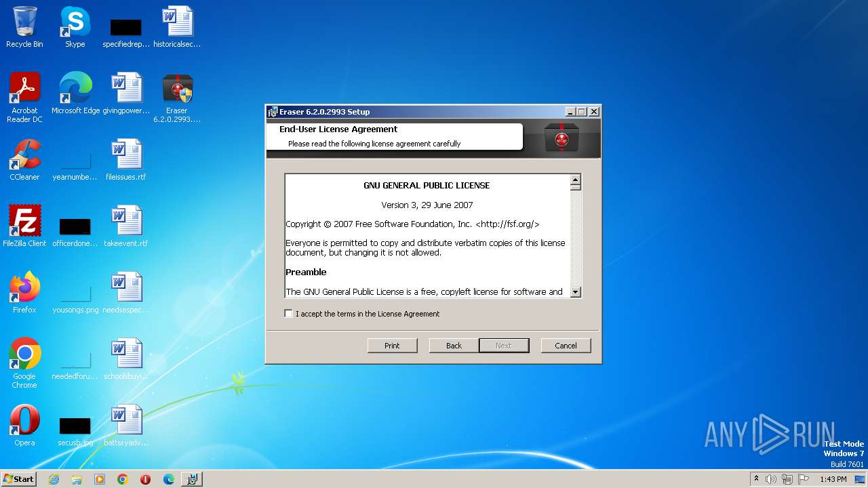868x488 pixels.
Task: Open the historicalsec... Word document
Action: click(x=177, y=27)
